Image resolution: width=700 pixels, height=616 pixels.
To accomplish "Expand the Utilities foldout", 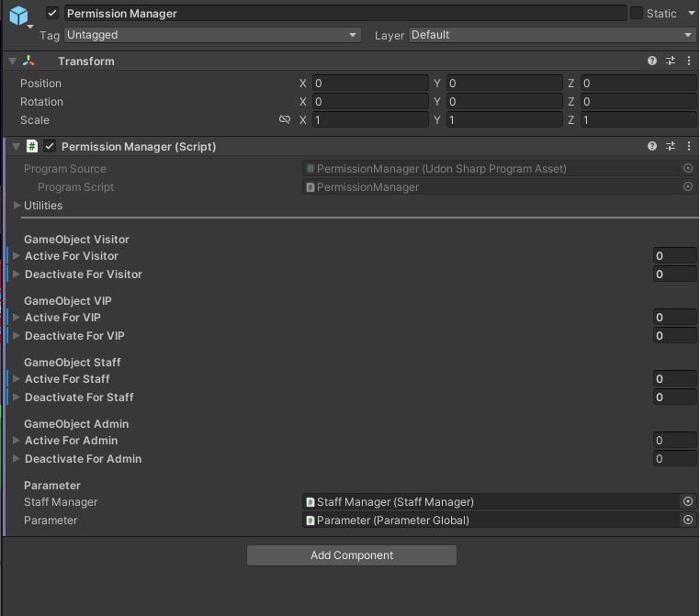I will 17,206.
